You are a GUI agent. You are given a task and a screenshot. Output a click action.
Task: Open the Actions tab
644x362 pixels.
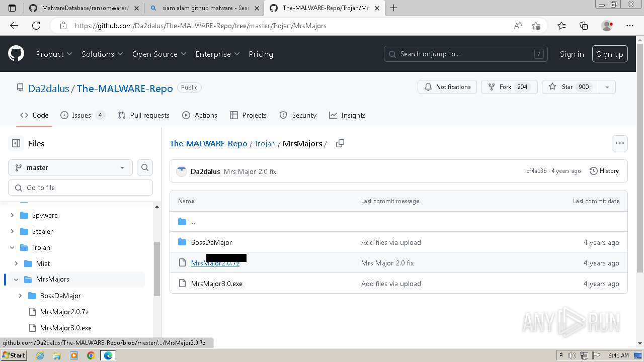[x=200, y=115]
